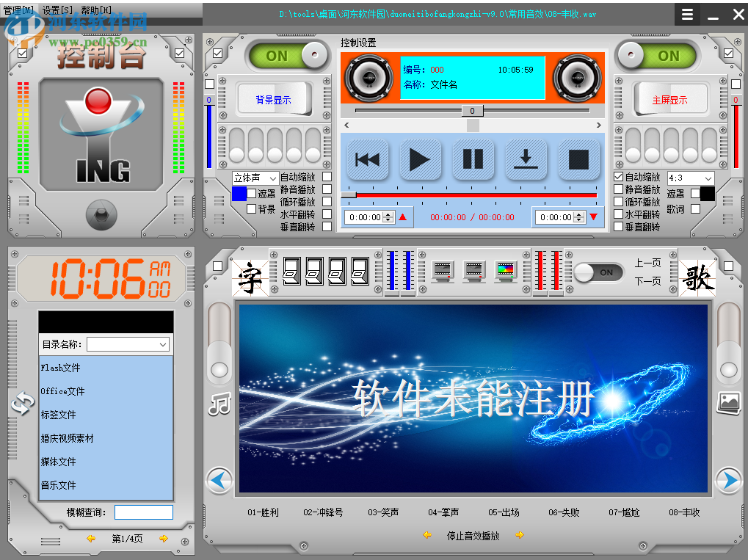Click the second monitor screen icon
748x560 pixels.
475,272
